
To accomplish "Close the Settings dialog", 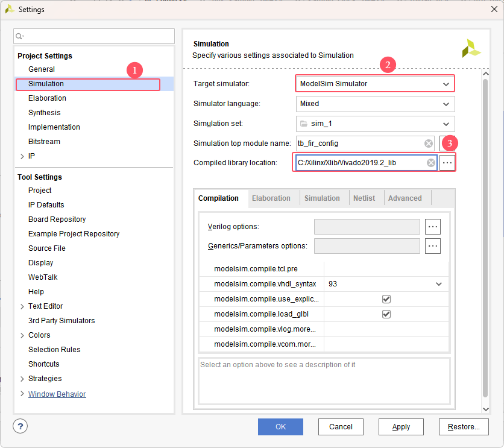I will [494, 9].
